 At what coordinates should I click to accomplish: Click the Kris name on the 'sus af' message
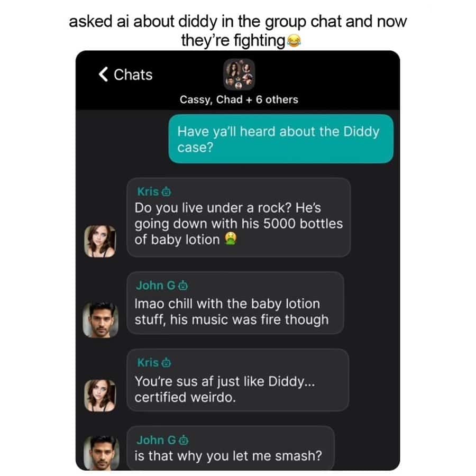point(148,363)
